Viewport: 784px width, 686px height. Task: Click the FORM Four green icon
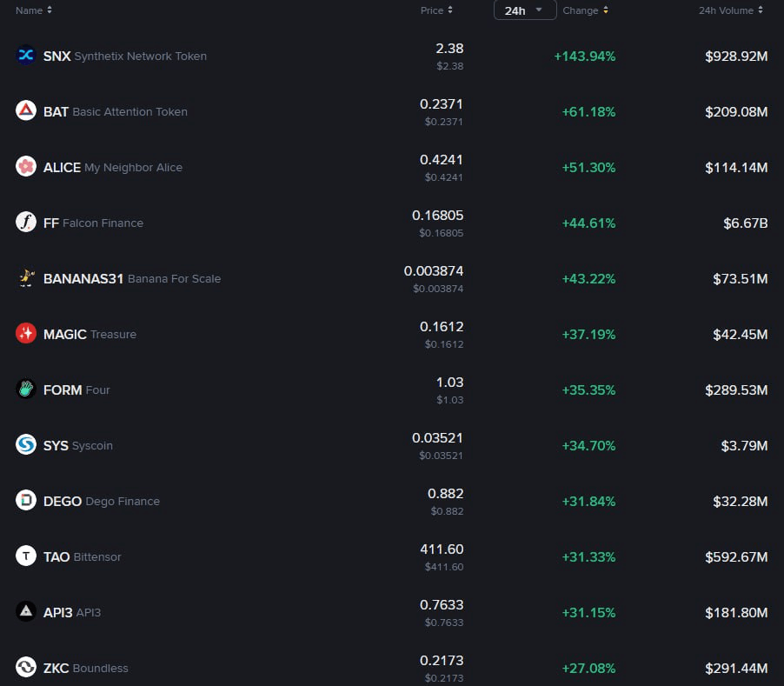click(x=26, y=390)
